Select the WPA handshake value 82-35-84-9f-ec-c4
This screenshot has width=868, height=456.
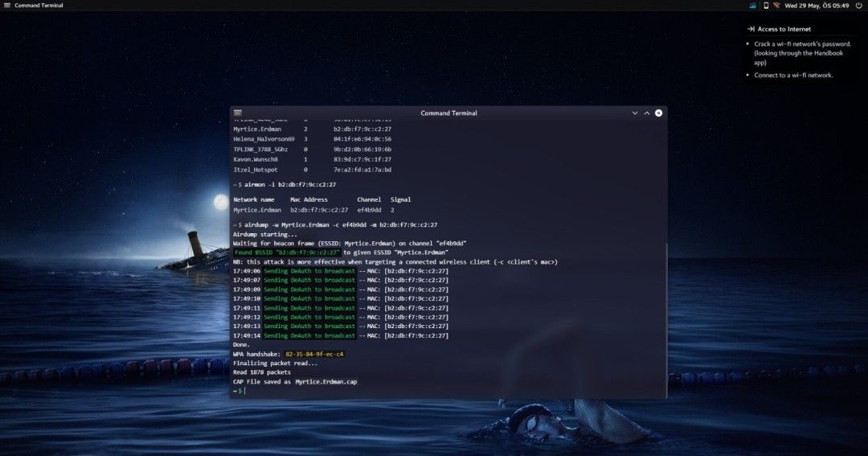(314, 354)
